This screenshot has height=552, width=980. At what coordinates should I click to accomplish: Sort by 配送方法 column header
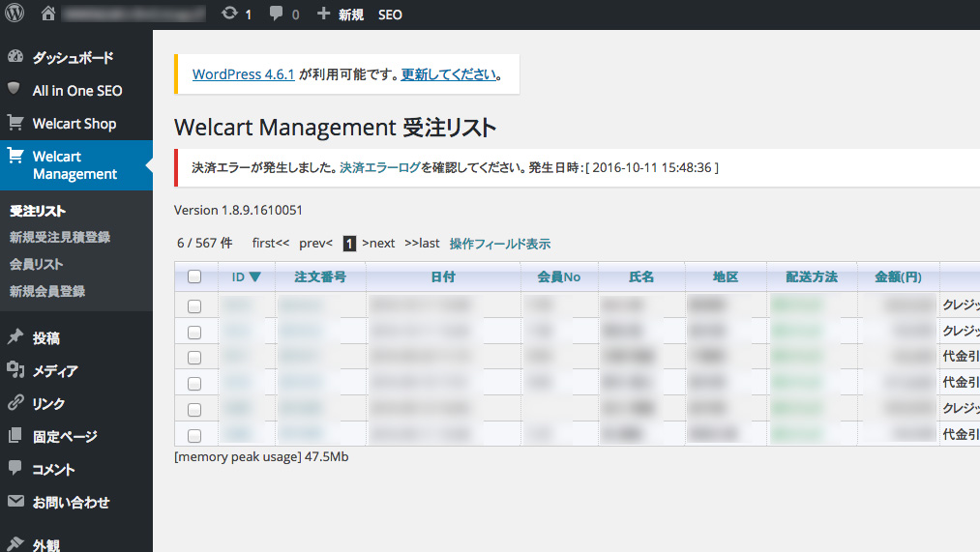812,276
